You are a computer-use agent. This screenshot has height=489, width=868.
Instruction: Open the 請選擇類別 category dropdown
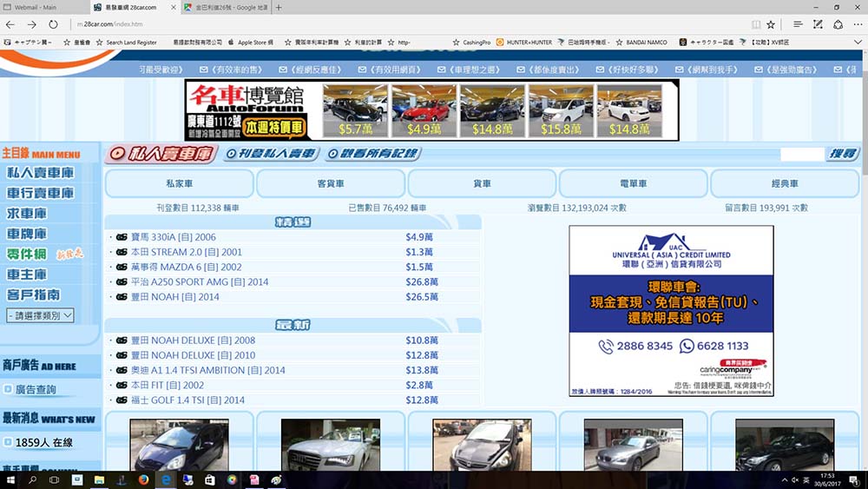40,315
